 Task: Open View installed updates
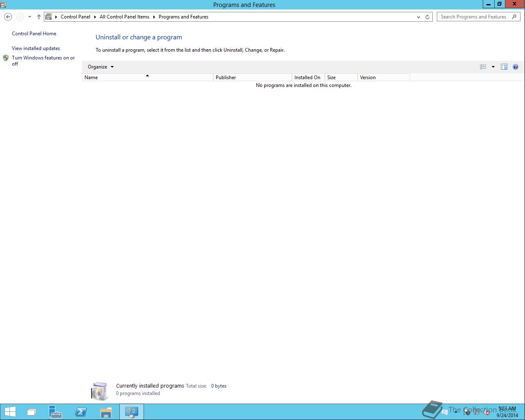36,48
